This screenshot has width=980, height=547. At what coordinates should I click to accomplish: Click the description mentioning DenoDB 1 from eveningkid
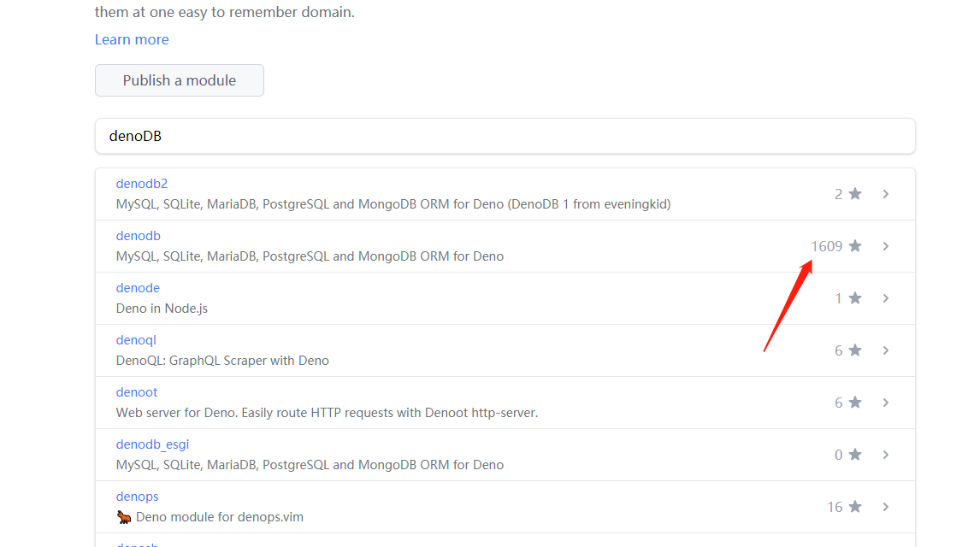point(393,204)
